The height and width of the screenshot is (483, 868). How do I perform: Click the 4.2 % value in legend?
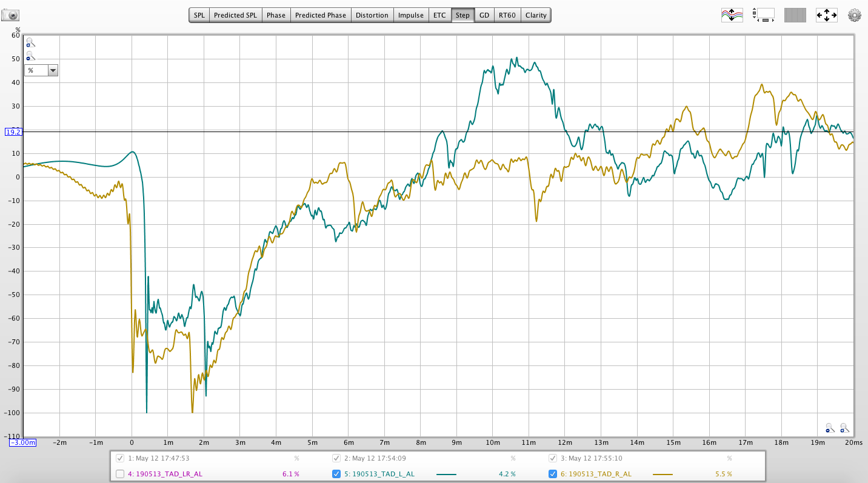tap(507, 474)
